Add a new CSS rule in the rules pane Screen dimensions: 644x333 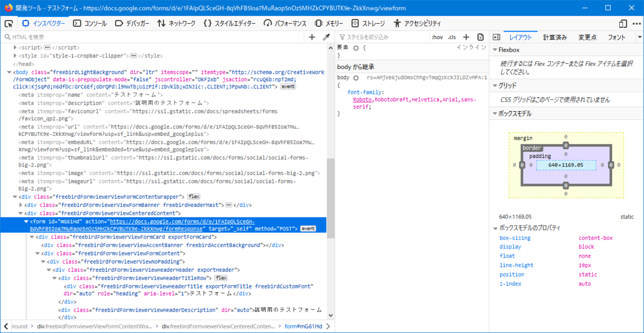(465, 37)
